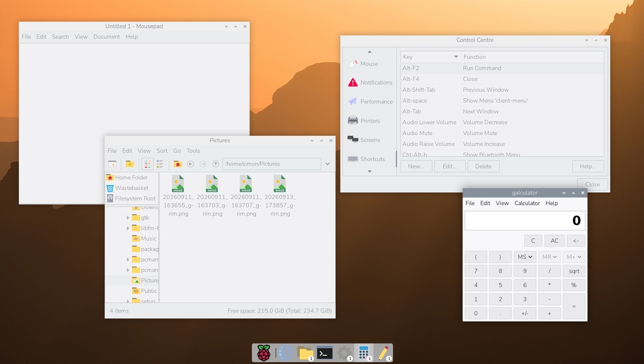This screenshot has width=644, height=364.
Task: Click the galculator display field
Action: (x=525, y=221)
